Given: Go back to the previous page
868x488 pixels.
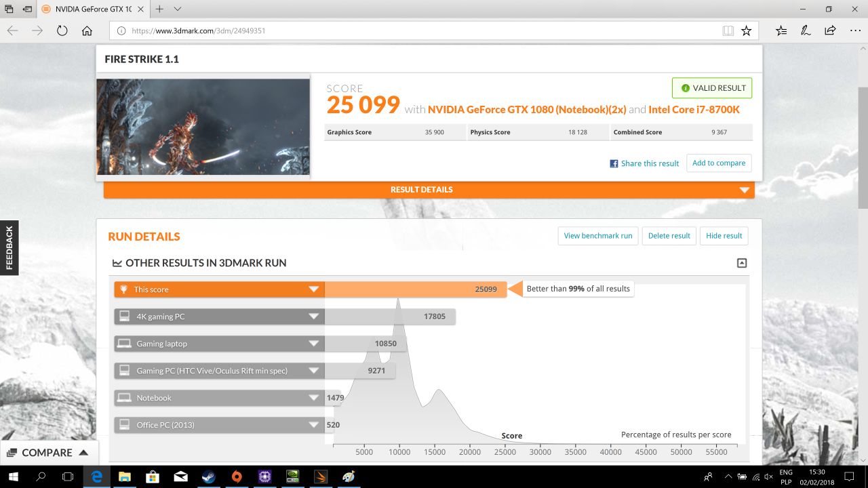Looking at the screenshot, I should pos(13,30).
